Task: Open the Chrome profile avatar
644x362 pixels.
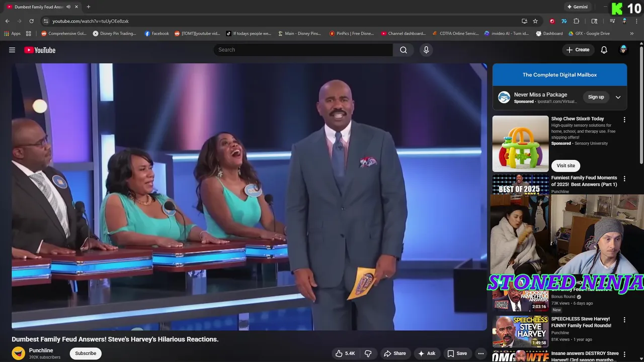Action: click(x=624, y=21)
